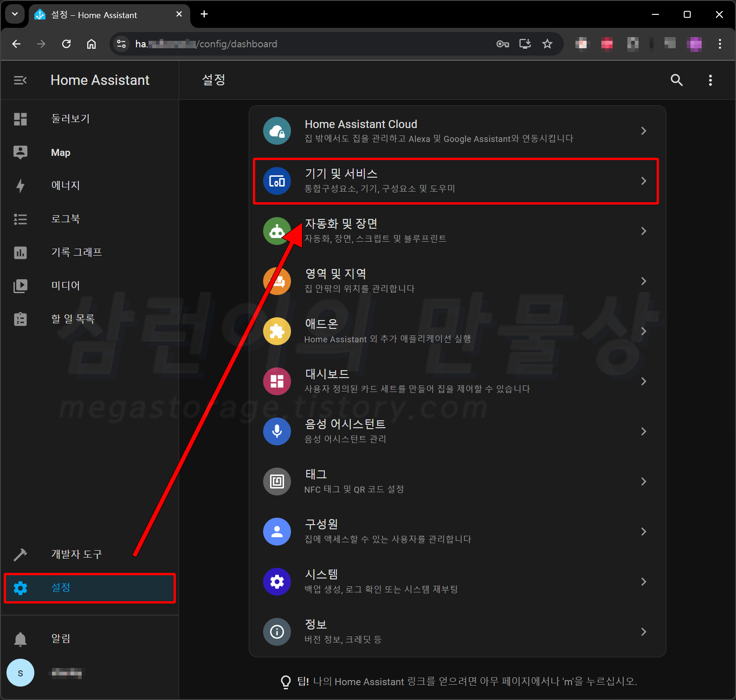Click the 미디어 play icon
Screen dimensions: 736x700
[x=20, y=286]
